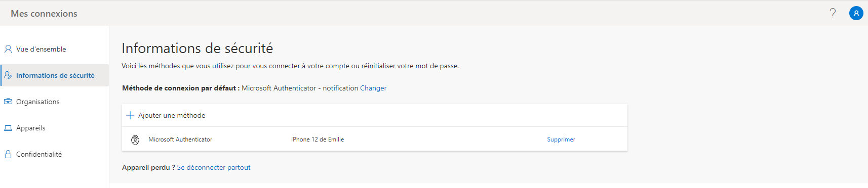Open the account profile avatar
868x188 pixels.
856,13
